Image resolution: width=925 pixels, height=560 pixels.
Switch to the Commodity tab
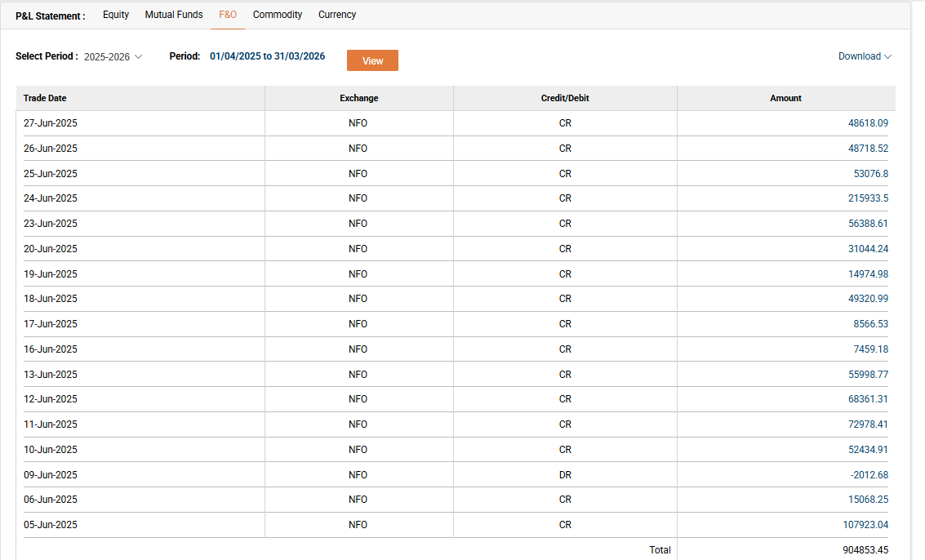(x=278, y=15)
